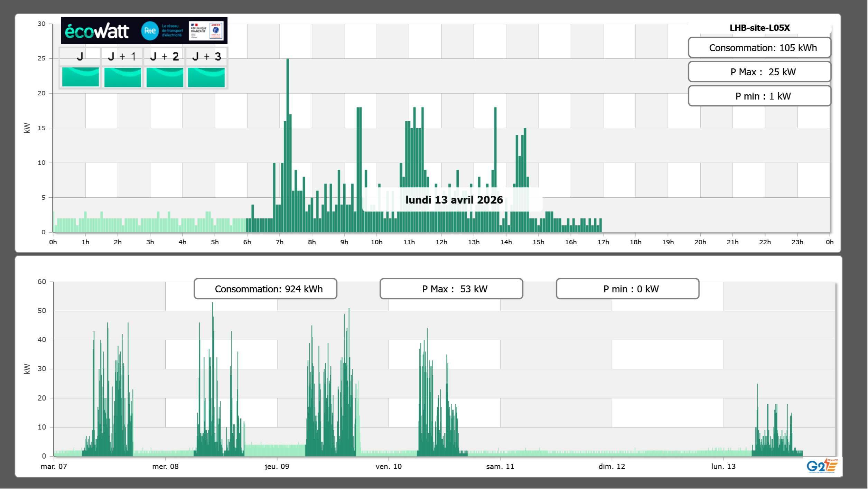The width and height of the screenshot is (868, 489).
Task: Click the P Max : 25 kW box
Action: click(759, 72)
